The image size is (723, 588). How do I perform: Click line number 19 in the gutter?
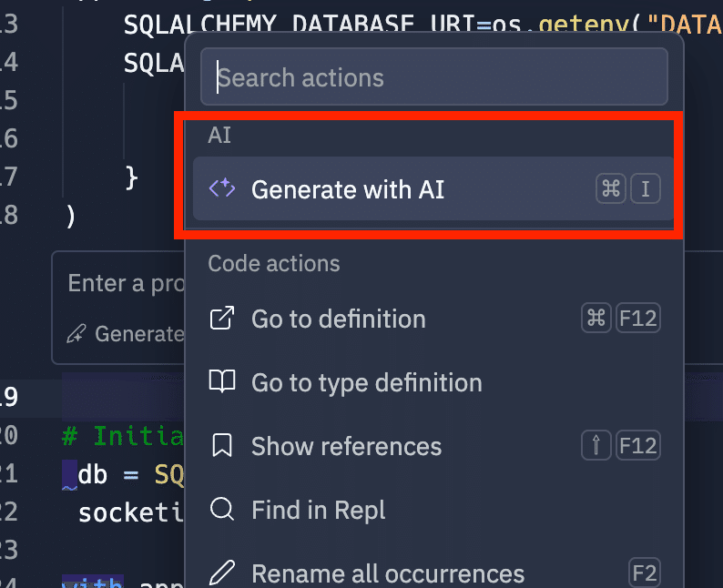(9, 397)
